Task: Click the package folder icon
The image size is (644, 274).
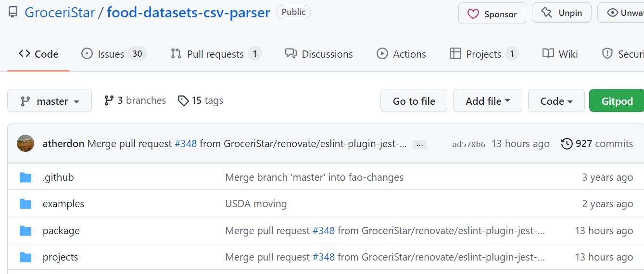Action: pyautogui.click(x=25, y=231)
